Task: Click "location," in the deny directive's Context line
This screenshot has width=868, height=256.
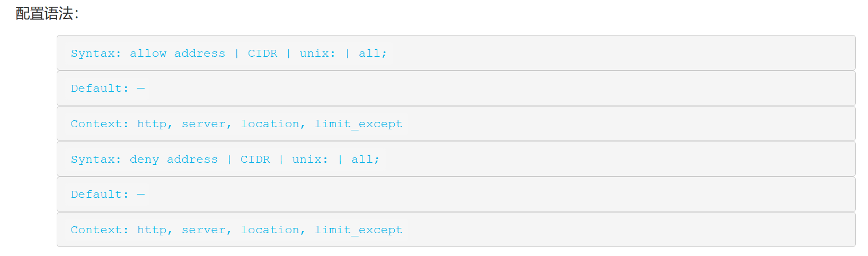Action: click(x=273, y=230)
